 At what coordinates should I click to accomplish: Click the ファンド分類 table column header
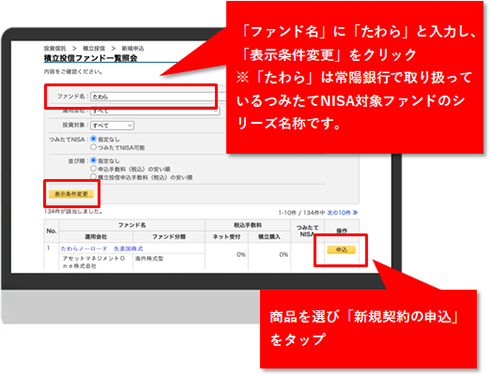tap(169, 237)
